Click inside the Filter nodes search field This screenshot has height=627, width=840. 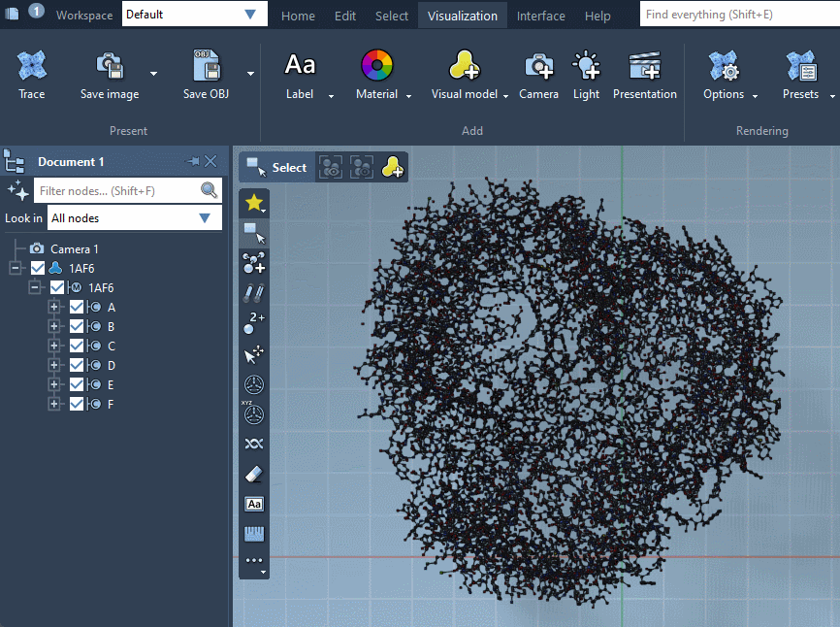pos(116,190)
